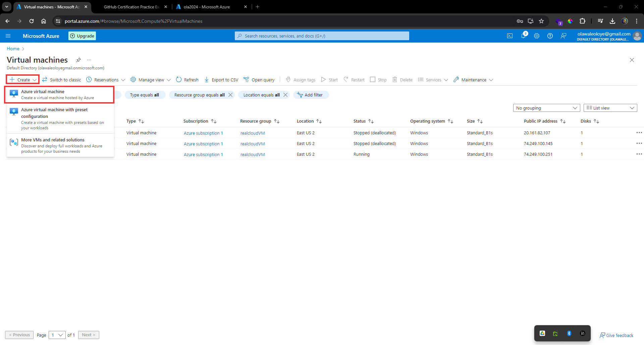644x345 pixels.
Task: Export the VM list to CSV
Action: [221, 79]
